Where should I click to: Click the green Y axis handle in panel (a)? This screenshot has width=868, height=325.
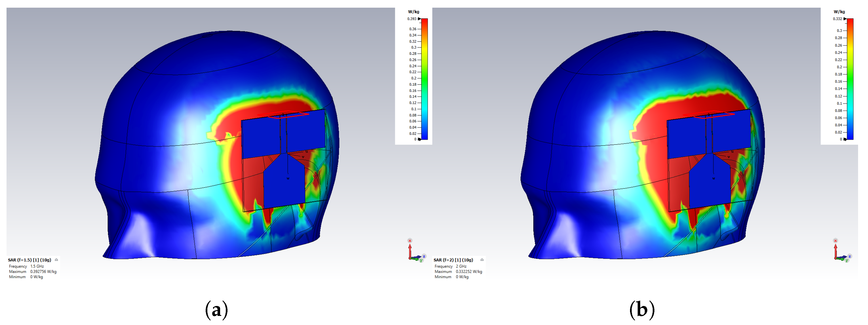(421, 261)
